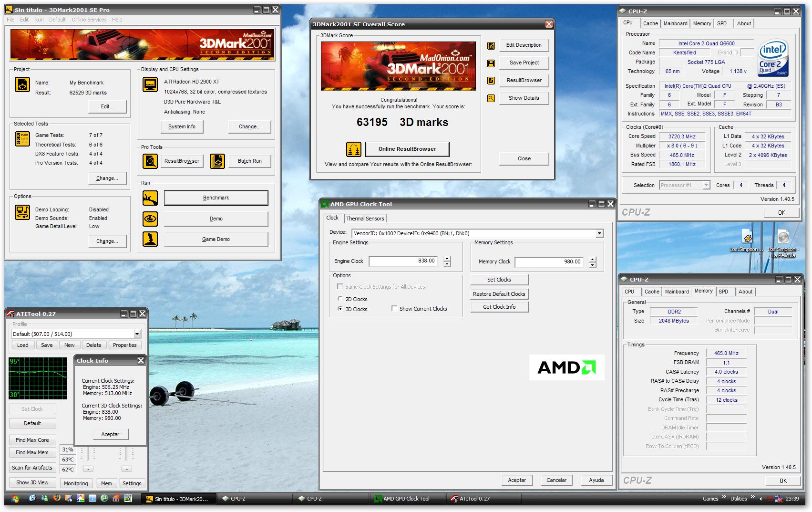Click Cancelar in AMD GPU Clock Tool
Image resolution: width=812 pixels, height=512 pixels.
[x=556, y=480]
